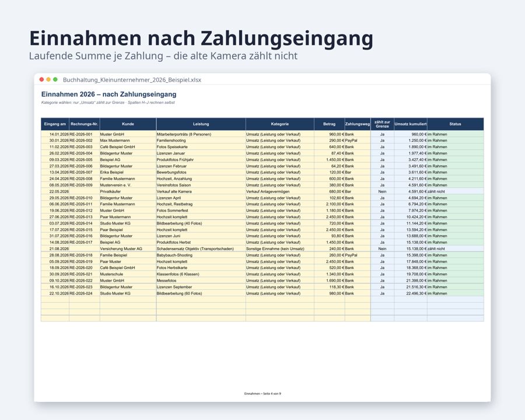Click the italic note 'Kategorie wählen: nur Umsatz zählt'

click(108, 103)
